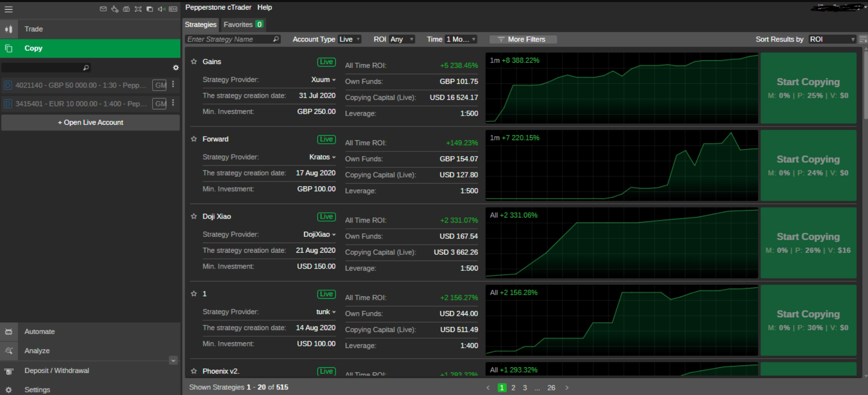Favorite the Forward strategy star

pyautogui.click(x=194, y=139)
